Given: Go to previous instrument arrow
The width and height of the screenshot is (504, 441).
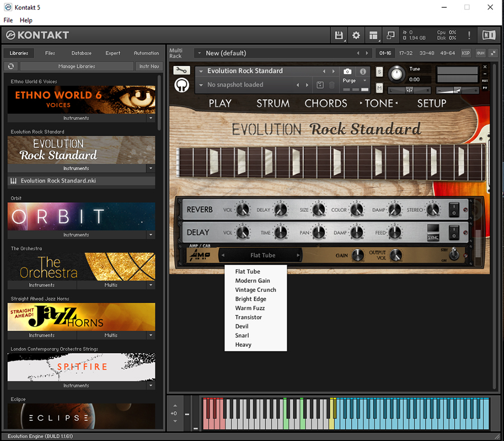Looking at the screenshot, I should pyautogui.click(x=324, y=71).
